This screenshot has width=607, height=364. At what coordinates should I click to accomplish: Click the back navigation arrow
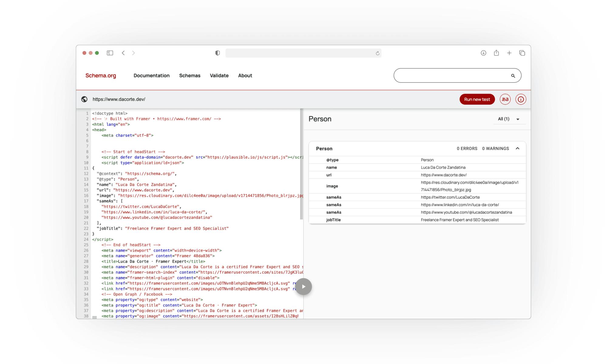tap(123, 53)
